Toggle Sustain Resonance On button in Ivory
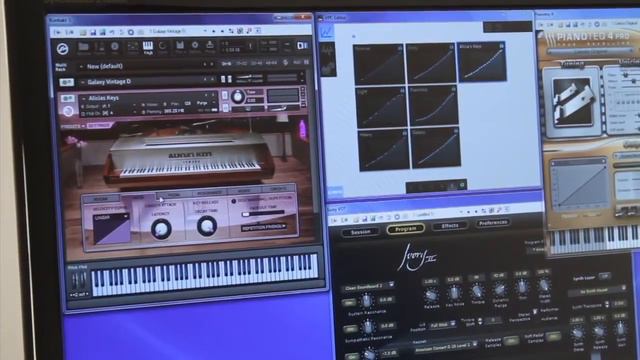The height and width of the screenshot is (360, 640). click(349, 302)
